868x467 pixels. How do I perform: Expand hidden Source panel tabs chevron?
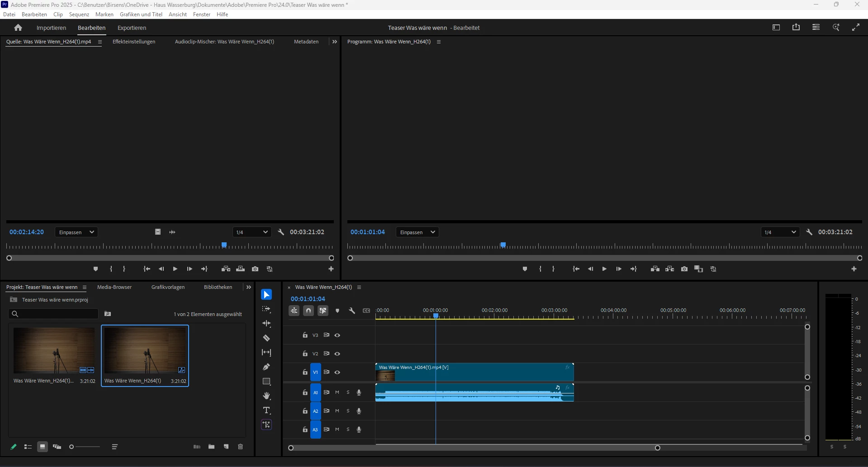pos(335,42)
